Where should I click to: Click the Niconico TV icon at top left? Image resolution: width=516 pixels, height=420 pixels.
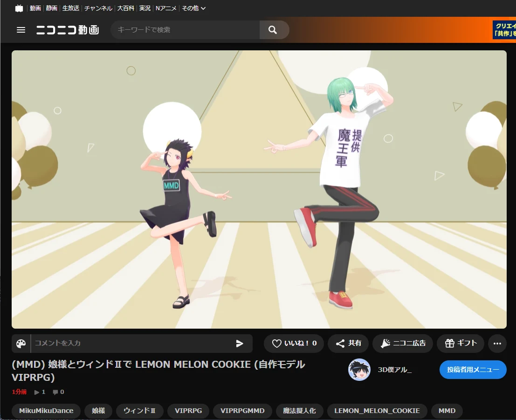19,8
